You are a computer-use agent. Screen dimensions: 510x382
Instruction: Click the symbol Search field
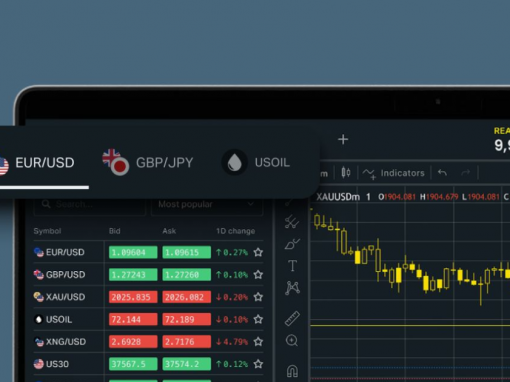pos(90,204)
